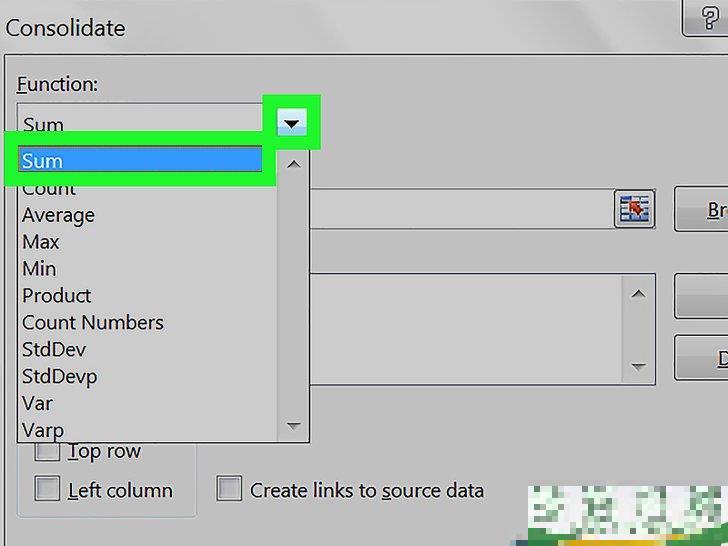Choose Count from the function list
The image size is (728, 546).
click(x=49, y=189)
